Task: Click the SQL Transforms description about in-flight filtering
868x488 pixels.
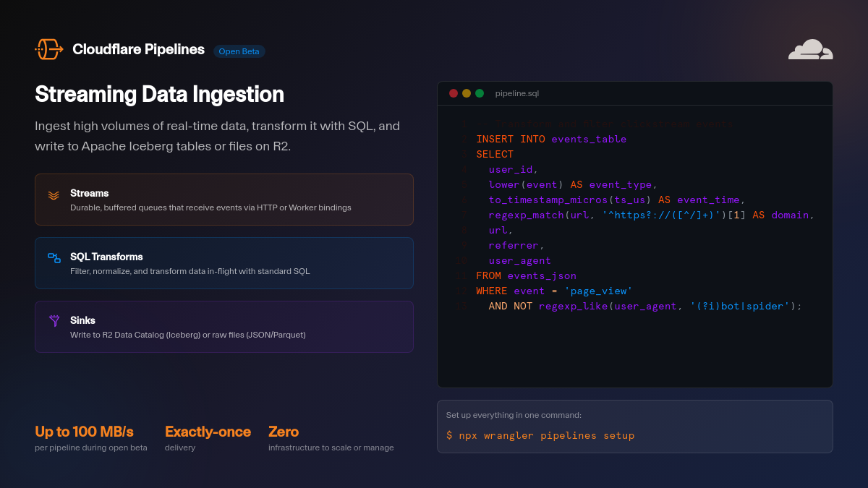Action: click(190, 271)
